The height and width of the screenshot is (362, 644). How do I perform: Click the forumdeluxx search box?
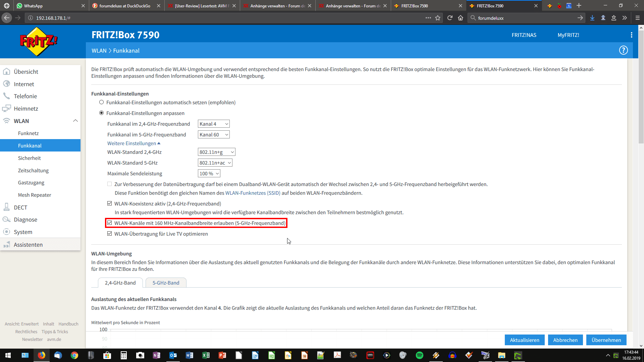tap(527, 18)
